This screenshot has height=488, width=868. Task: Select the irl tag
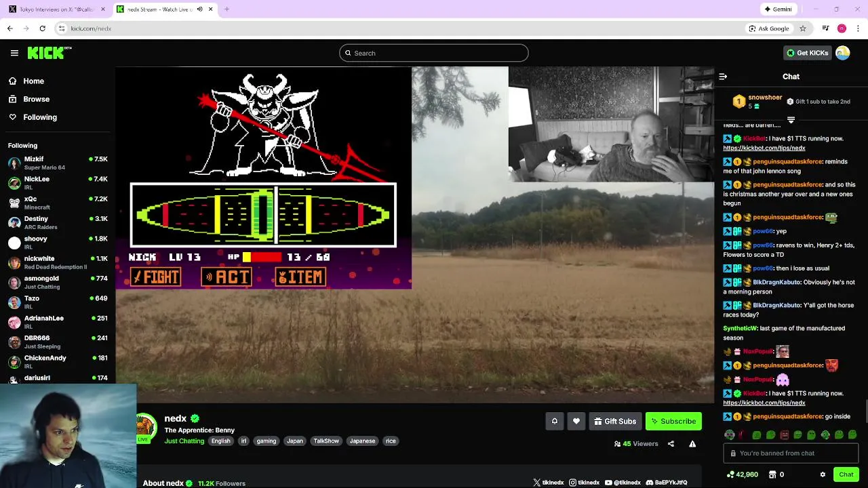[243, 441]
